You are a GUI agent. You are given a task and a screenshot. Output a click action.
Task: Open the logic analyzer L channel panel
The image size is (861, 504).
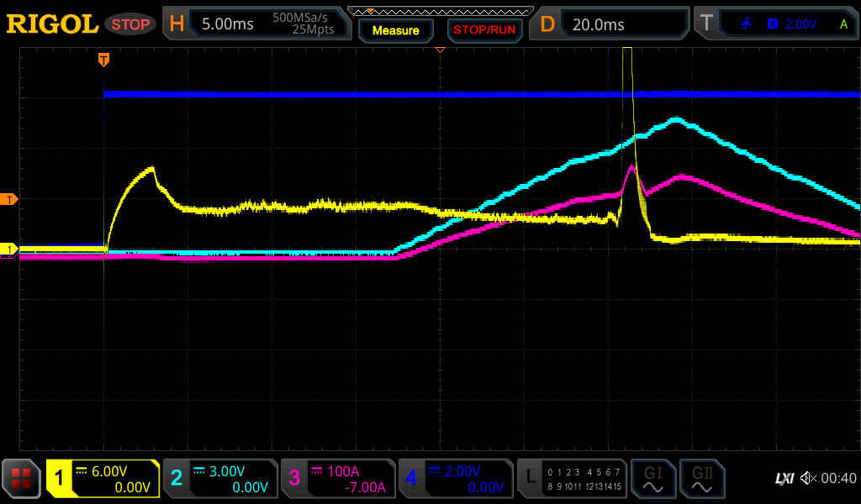(x=571, y=479)
